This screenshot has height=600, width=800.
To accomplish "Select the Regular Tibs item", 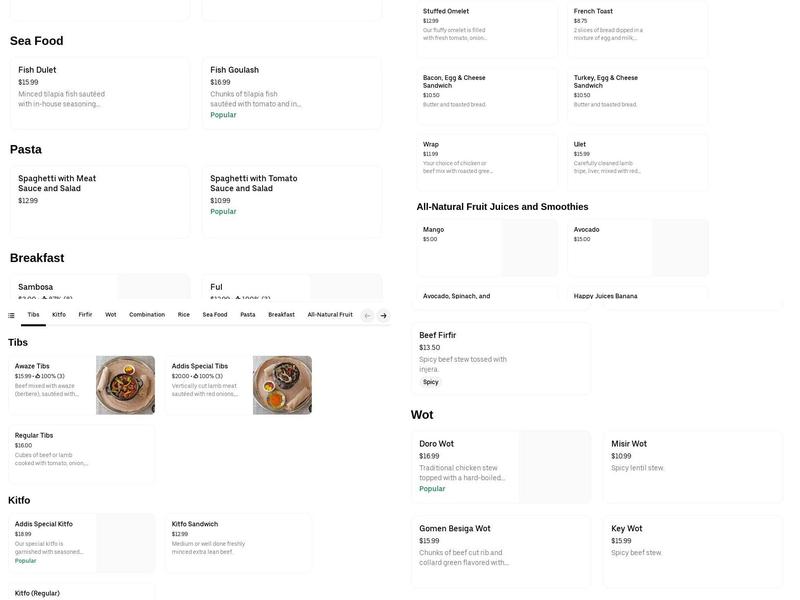I will [x=81, y=455].
